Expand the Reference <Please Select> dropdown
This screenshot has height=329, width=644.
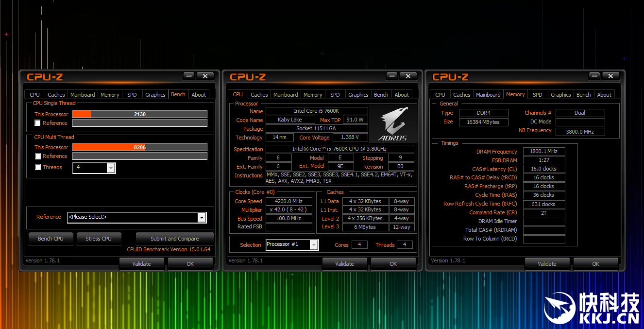coord(202,217)
